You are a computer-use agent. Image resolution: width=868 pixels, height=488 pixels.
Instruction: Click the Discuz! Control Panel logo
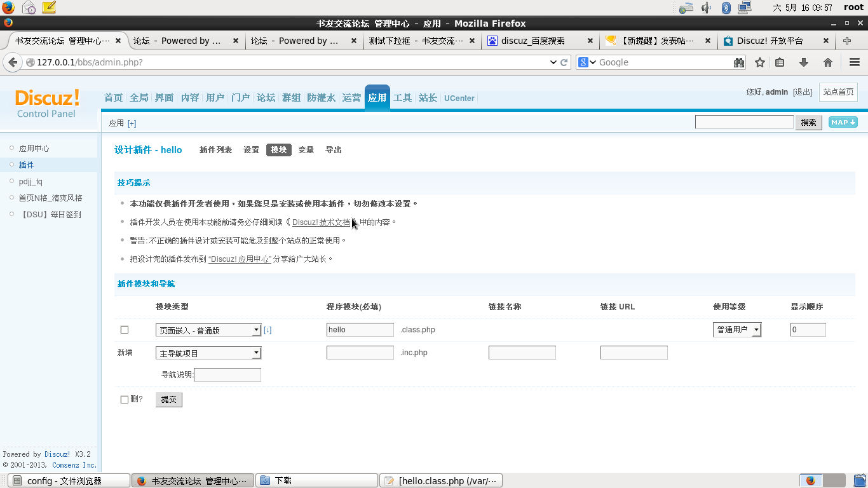46,103
